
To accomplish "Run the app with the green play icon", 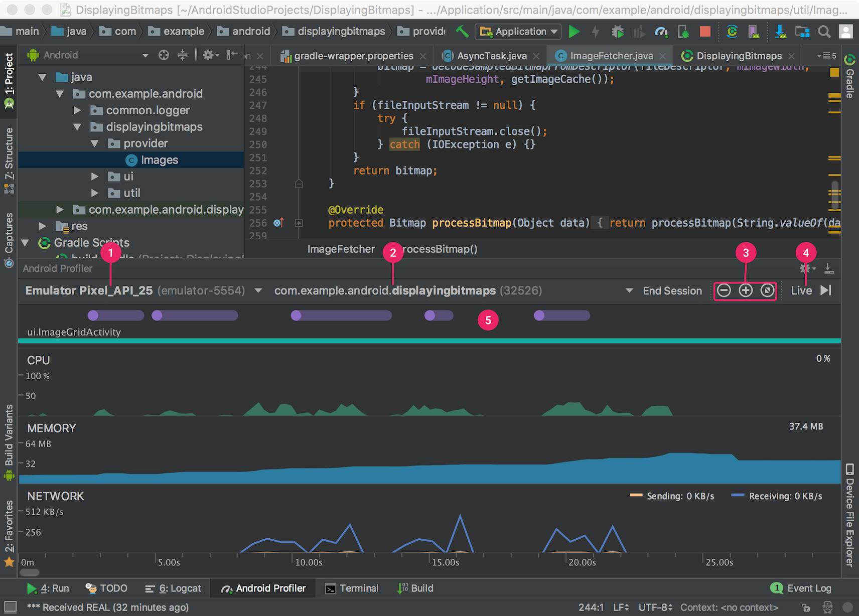I will tap(574, 32).
